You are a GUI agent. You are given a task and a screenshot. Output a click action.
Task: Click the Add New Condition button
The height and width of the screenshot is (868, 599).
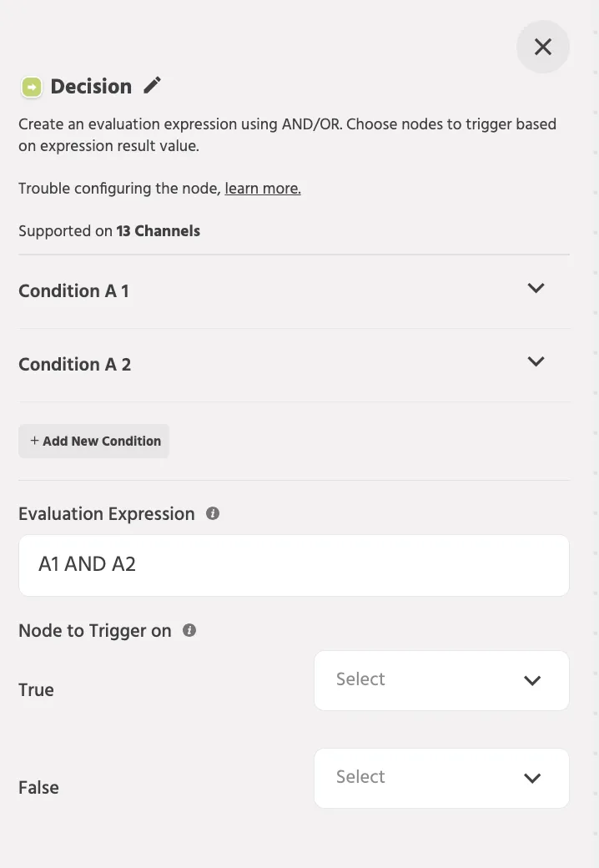94,442
